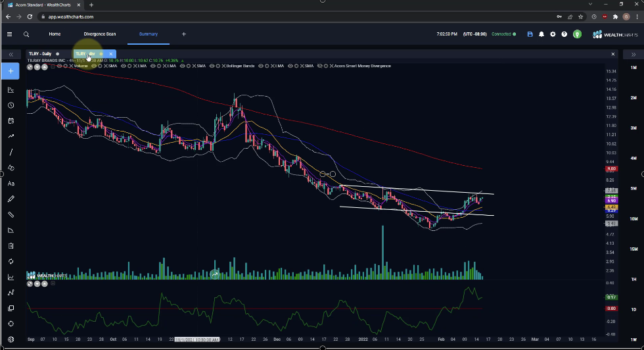The width and height of the screenshot is (644, 350).
Task: Open the hamburger main menu
Action: coord(9,34)
